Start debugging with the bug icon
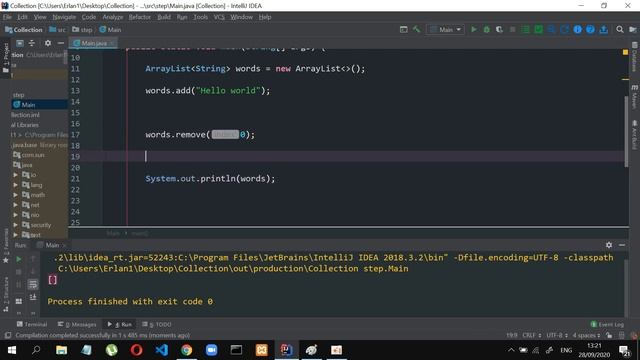 487,29
